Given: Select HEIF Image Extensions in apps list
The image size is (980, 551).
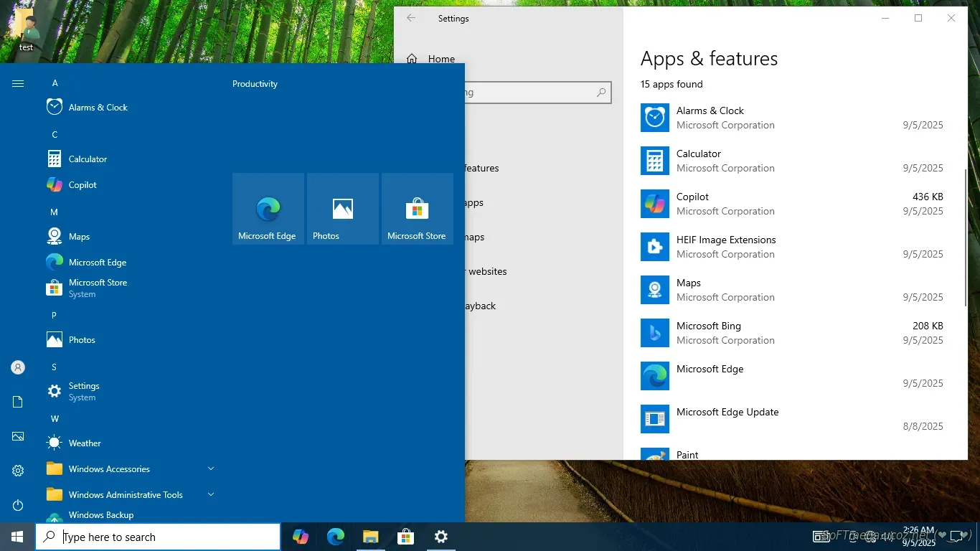Looking at the screenshot, I should (x=725, y=247).
